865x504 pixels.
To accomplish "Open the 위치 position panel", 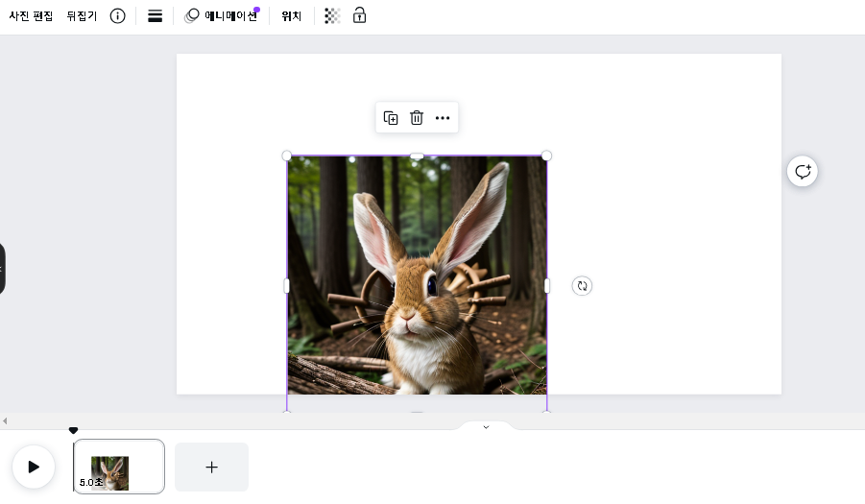I will [x=291, y=16].
